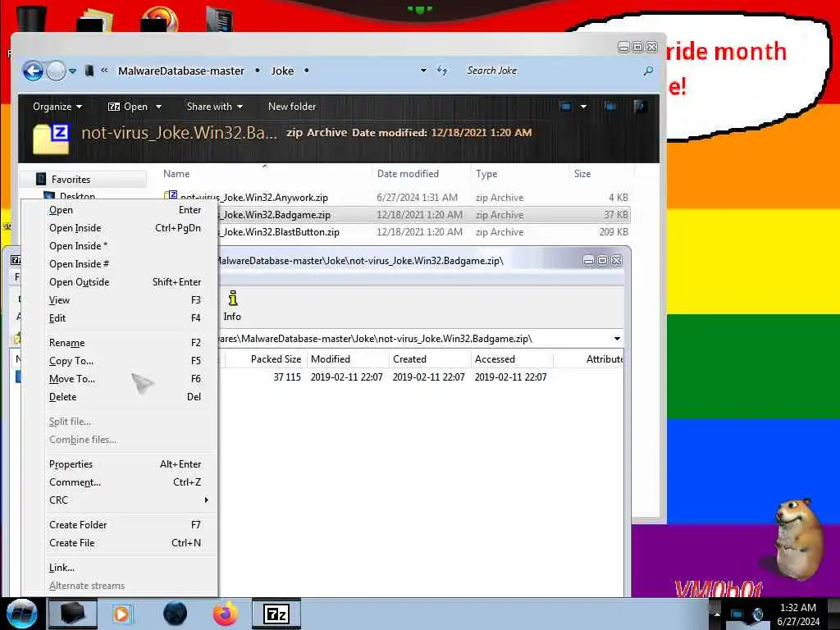Screen dimensions: 840x630
Task: Choose Comment... in the context menu
Action: 125,482
